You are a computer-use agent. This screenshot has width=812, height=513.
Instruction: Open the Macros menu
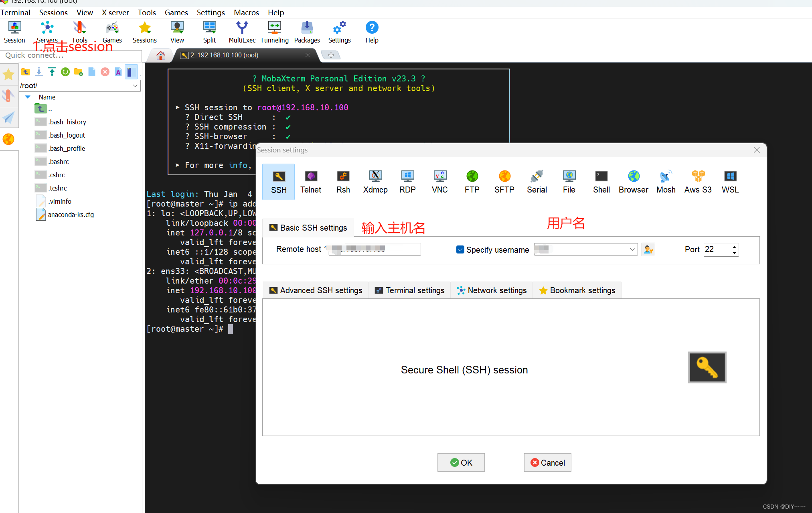click(246, 12)
